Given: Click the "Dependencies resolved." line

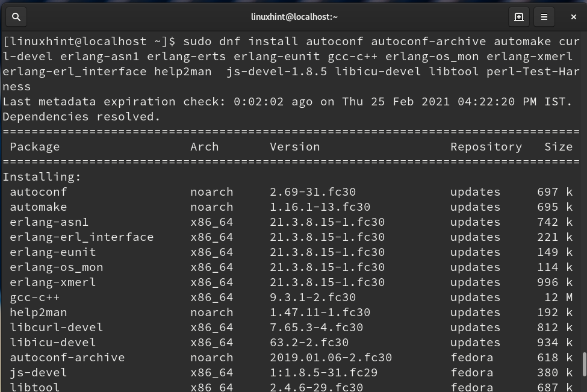Looking at the screenshot, I should 82,116.
